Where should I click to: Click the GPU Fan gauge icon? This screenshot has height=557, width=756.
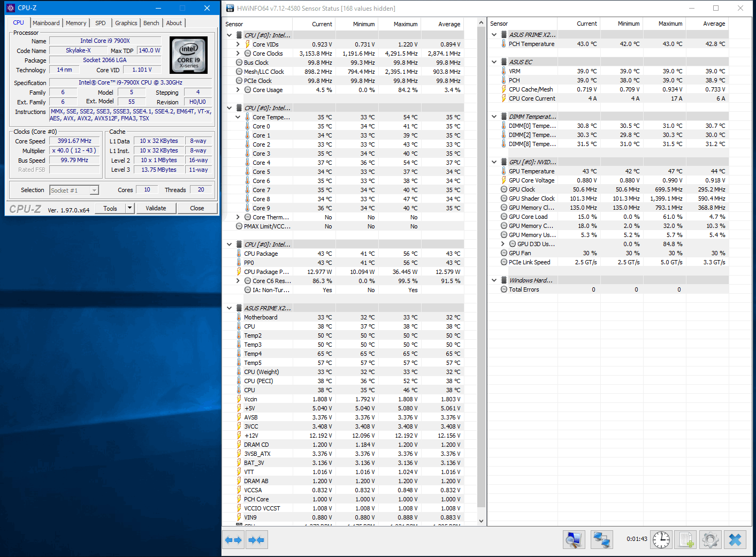pos(504,253)
